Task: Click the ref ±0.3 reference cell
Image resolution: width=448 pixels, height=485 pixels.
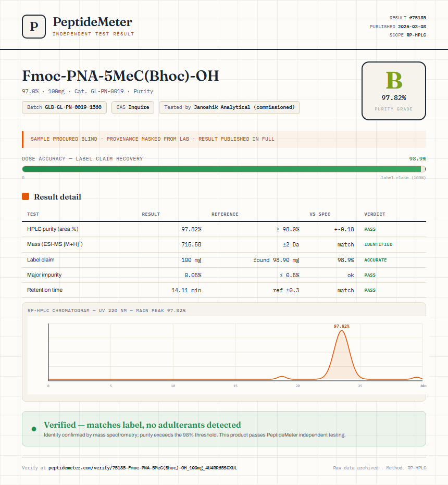Action: click(286, 290)
